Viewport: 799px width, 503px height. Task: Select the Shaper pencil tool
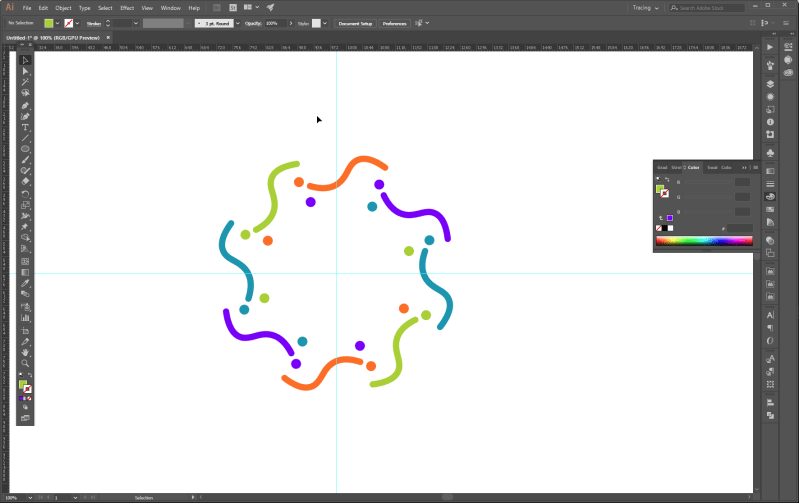click(x=25, y=171)
